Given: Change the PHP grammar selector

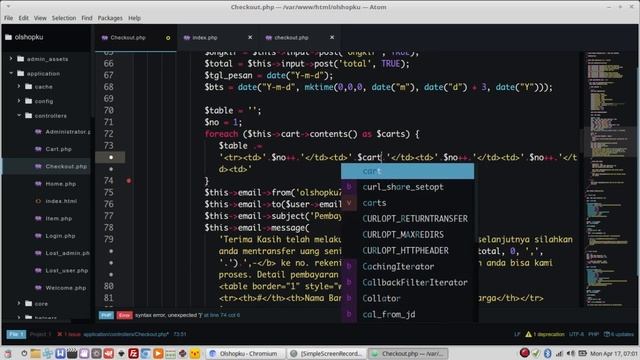Looking at the screenshot, I should click(x=593, y=334).
